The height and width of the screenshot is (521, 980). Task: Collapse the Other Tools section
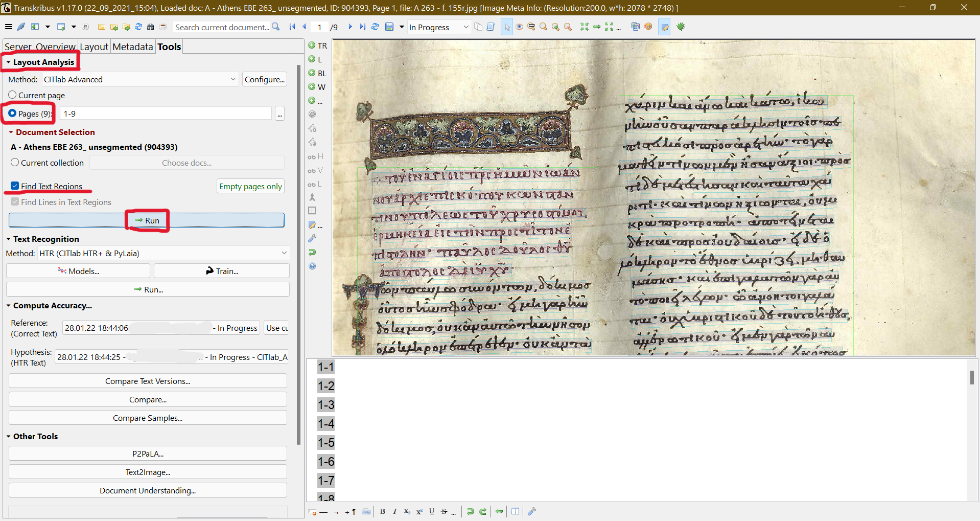(8, 437)
